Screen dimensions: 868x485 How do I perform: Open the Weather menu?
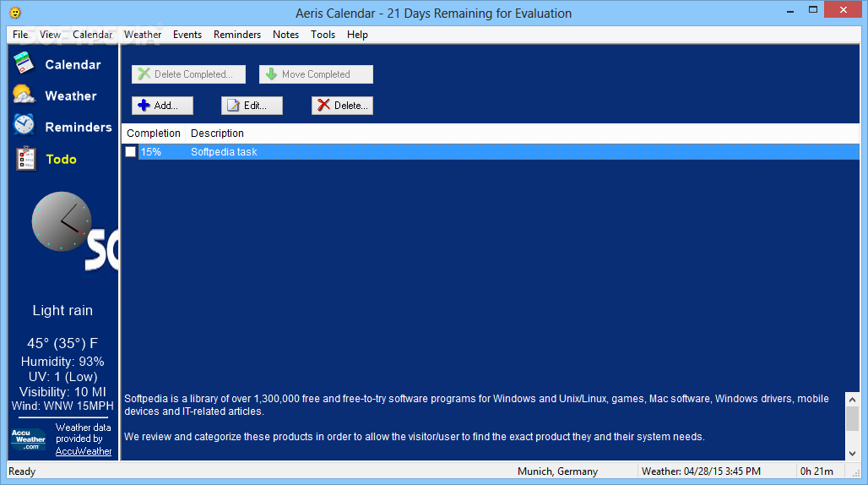click(142, 35)
